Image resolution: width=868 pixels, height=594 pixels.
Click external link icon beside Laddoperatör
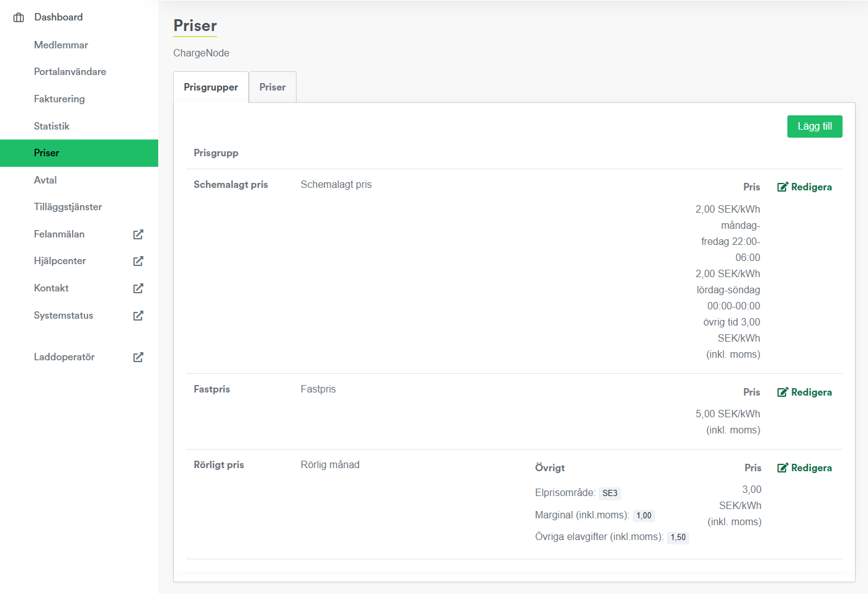click(x=138, y=357)
